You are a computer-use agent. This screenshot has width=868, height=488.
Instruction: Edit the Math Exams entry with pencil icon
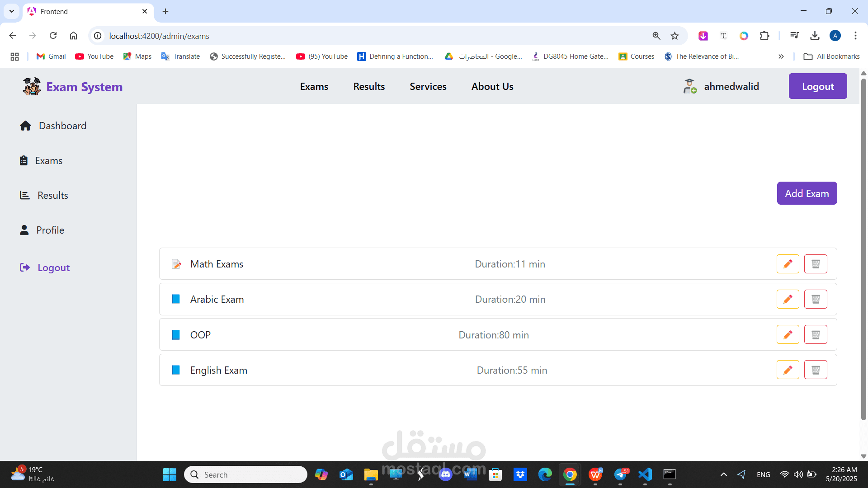pos(788,264)
